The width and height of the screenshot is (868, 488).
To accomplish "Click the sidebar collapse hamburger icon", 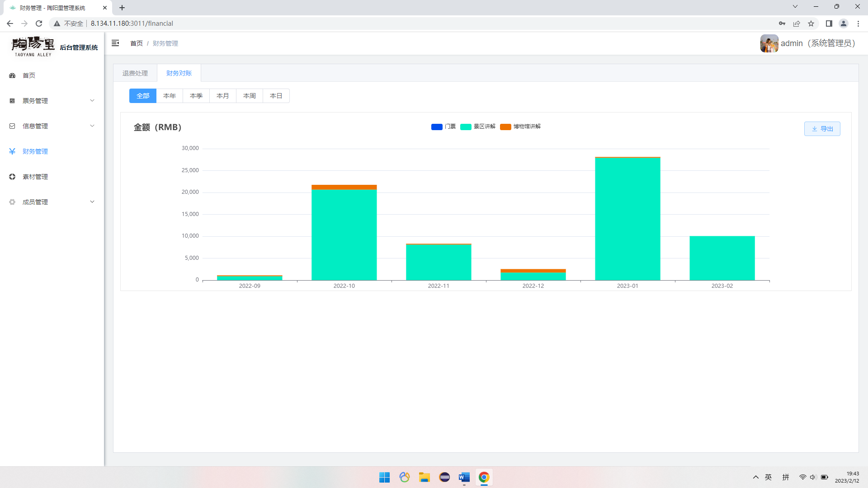I will click(x=115, y=43).
